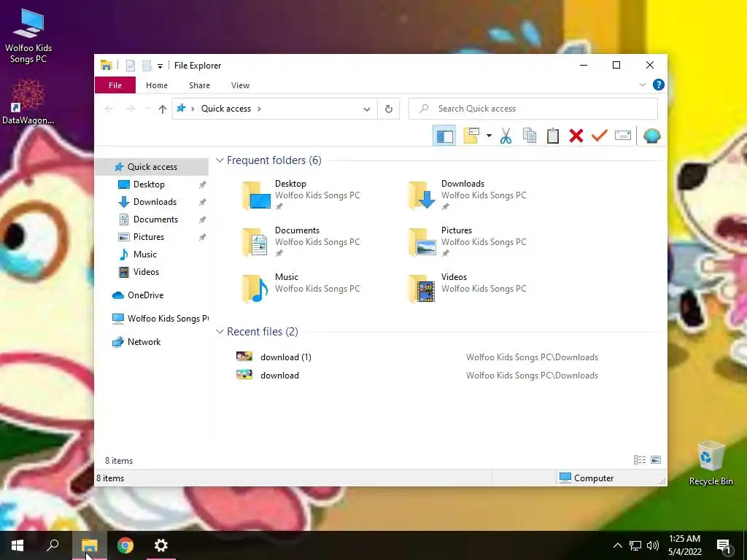Select Documents in navigation pane
This screenshot has width=747, height=560.
click(155, 219)
